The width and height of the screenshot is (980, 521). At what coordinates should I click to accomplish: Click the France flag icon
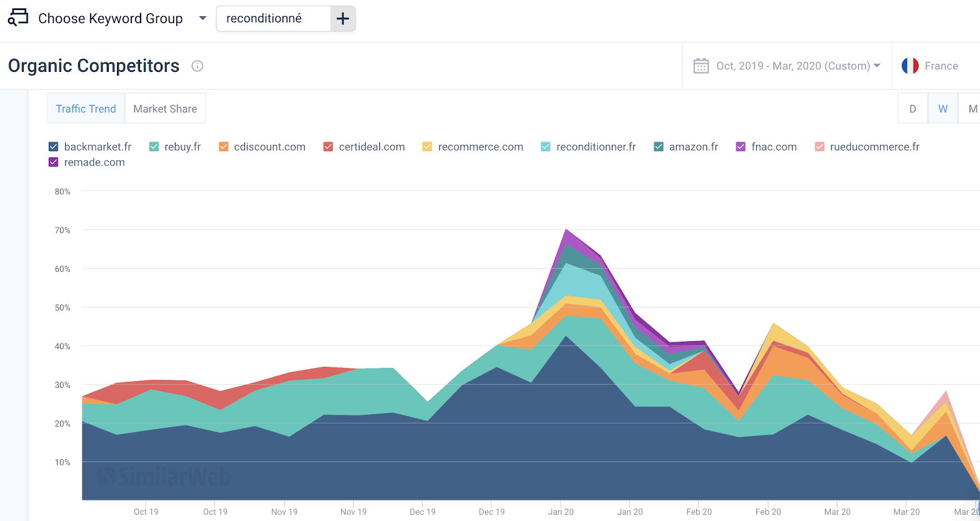click(910, 66)
